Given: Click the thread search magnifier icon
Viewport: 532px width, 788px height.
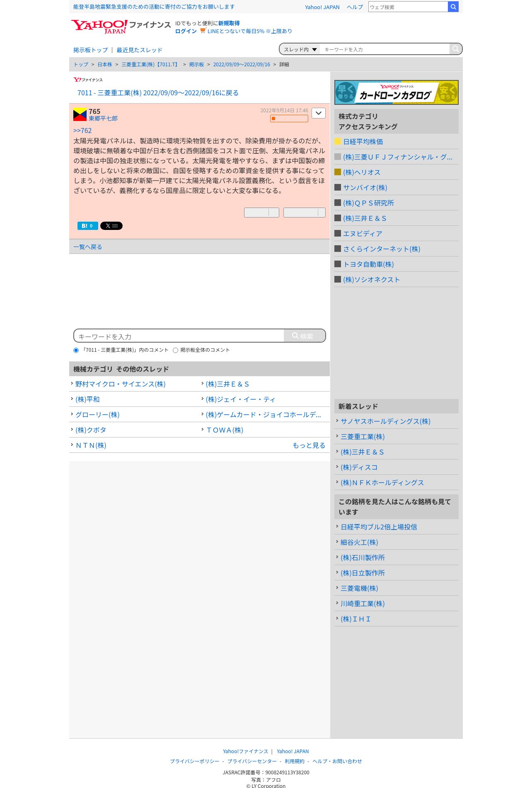Looking at the screenshot, I should [x=455, y=49].
